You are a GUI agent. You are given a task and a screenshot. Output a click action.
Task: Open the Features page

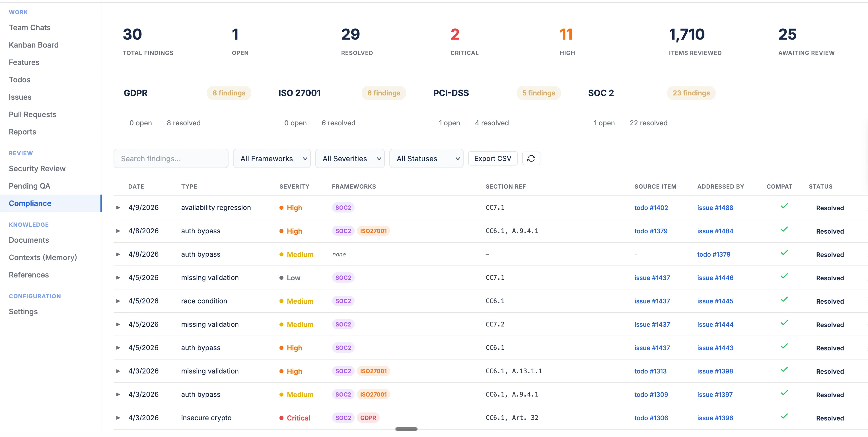24,62
